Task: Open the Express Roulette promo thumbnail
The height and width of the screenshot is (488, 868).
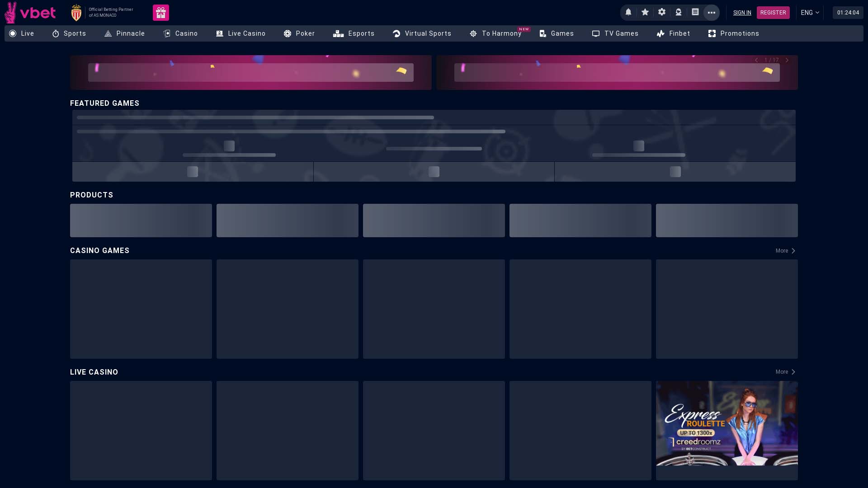Action: pyautogui.click(x=726, y=430)
